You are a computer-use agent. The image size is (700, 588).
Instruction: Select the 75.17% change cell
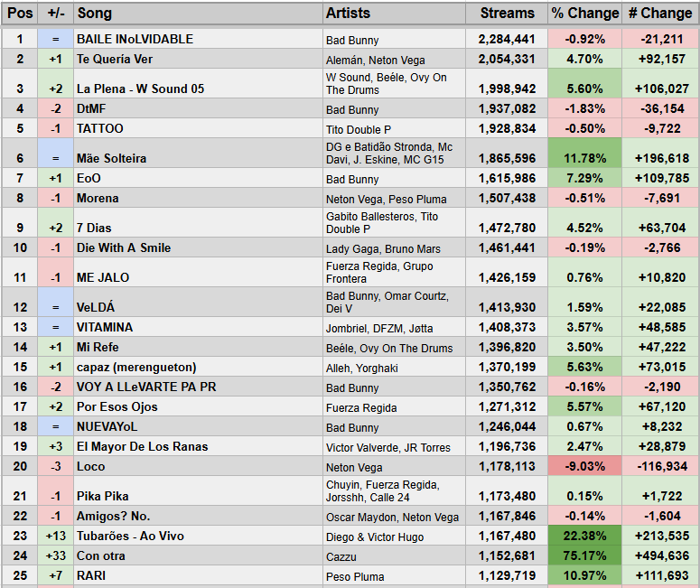pyautogui.click(x=584, y=555)
